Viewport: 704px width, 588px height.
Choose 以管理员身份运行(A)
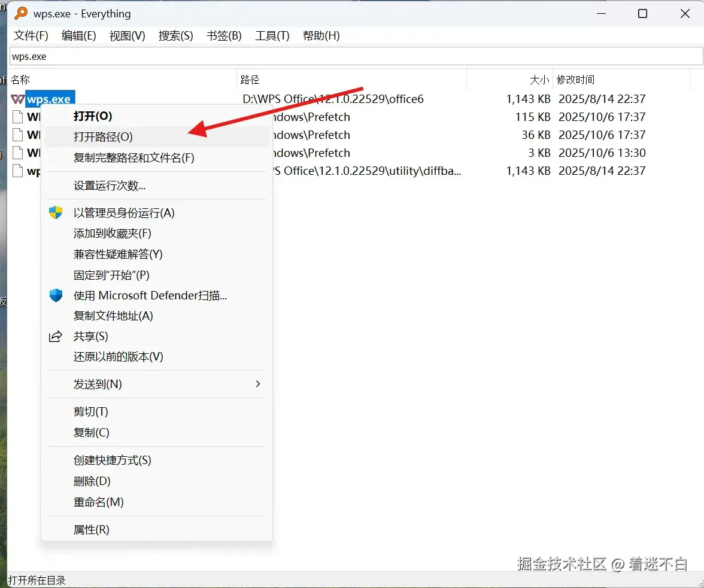[x=157, y=213]
